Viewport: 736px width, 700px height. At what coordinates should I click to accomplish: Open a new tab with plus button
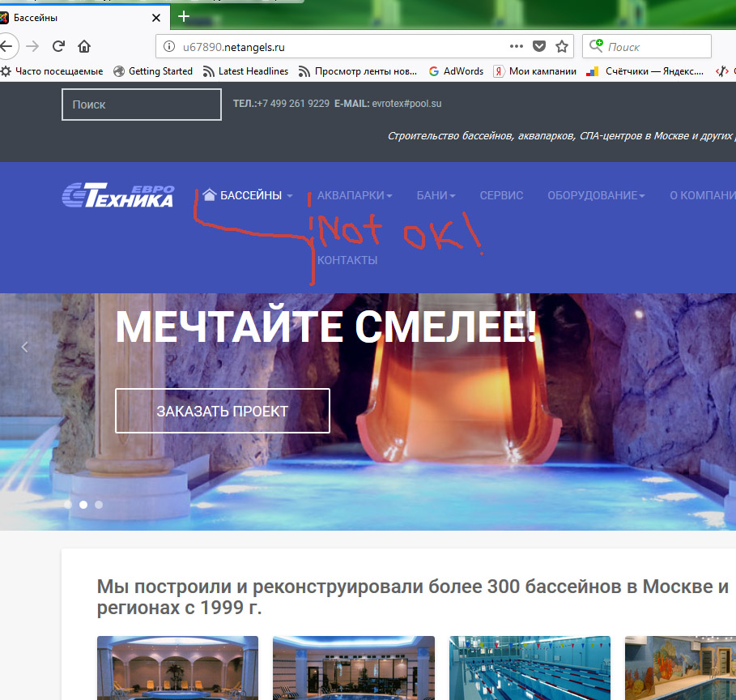[x=184, y=16]
